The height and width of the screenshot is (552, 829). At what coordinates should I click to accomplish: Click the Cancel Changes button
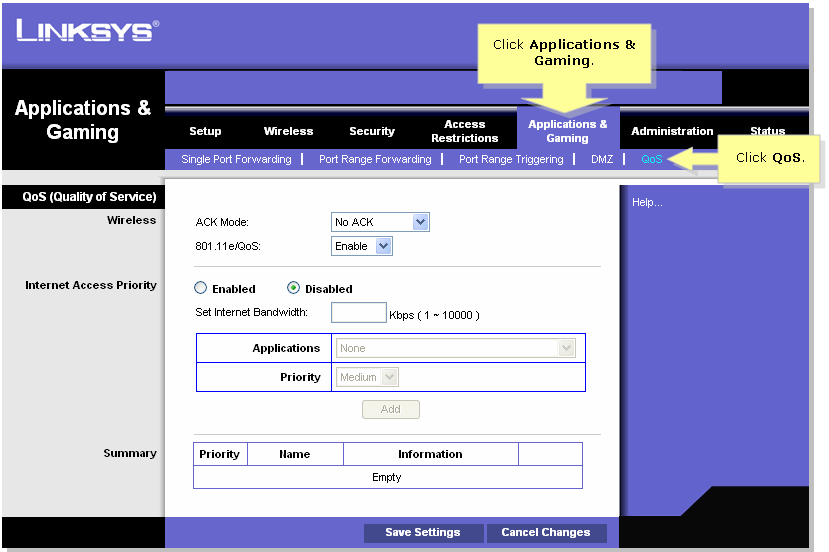click(x=546, y=532)
